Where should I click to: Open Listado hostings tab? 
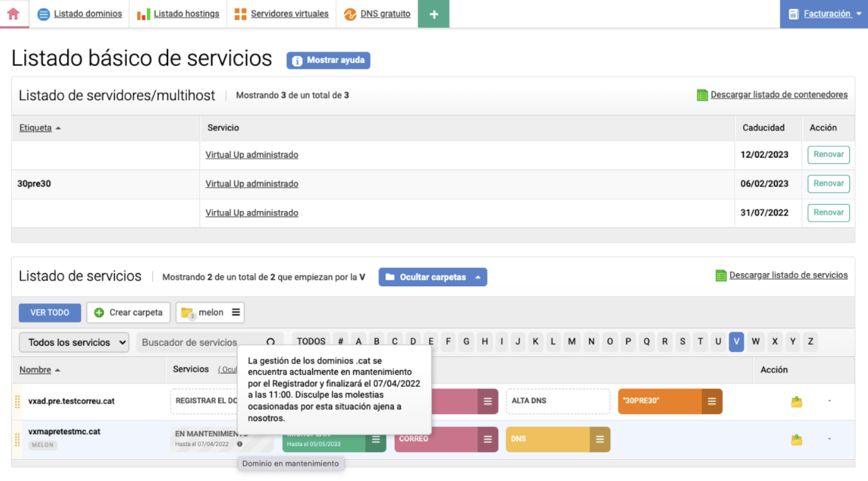point(179,14)
